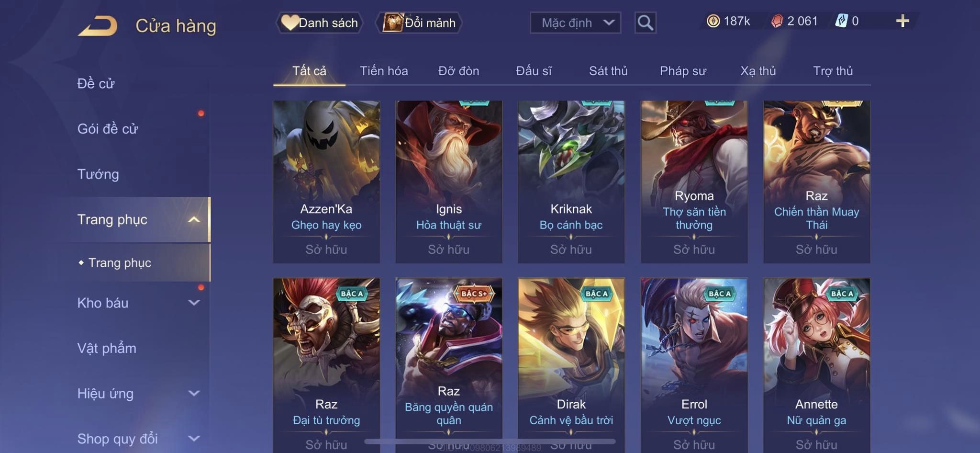Image resolution: width=980 pixels, height=453 pixels.
Task: Open Gói đề cử in sidebar
Action: [108, 129]
